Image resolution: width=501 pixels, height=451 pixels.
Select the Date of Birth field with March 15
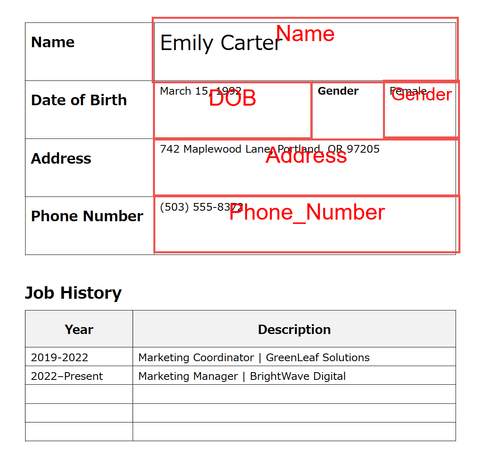pyautogui.click(x=233, y=110)
